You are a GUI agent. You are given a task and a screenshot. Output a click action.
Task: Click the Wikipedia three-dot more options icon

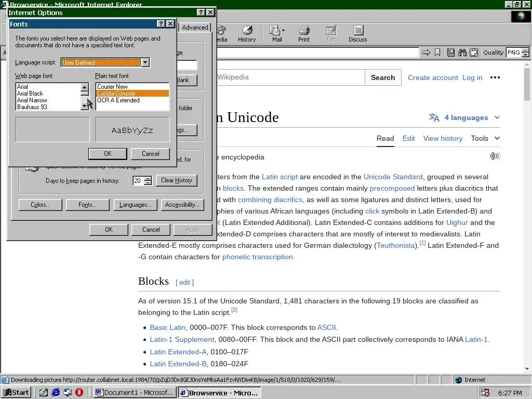pyautogui.click(x=495, y=77)
